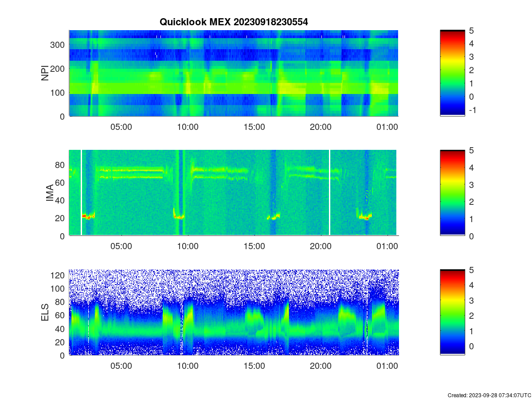Viewport: 532px width, 399px height.
Task: Select the NPI spectrogram plot area
Action: click(234, 73)
